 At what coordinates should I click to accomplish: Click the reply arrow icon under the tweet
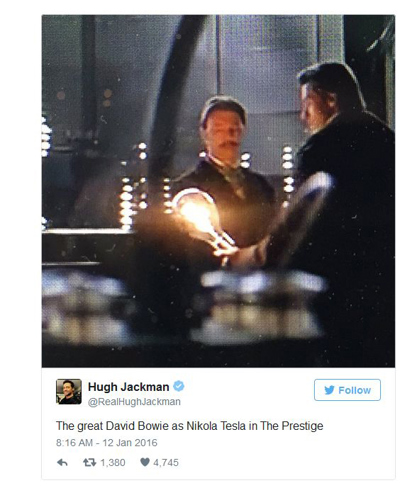point(62,462)
